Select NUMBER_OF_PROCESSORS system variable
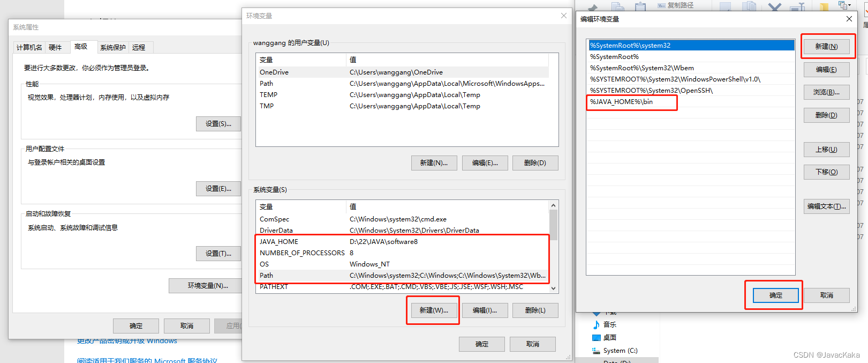The width and height of the screenshot is (868, 363). 403,253
